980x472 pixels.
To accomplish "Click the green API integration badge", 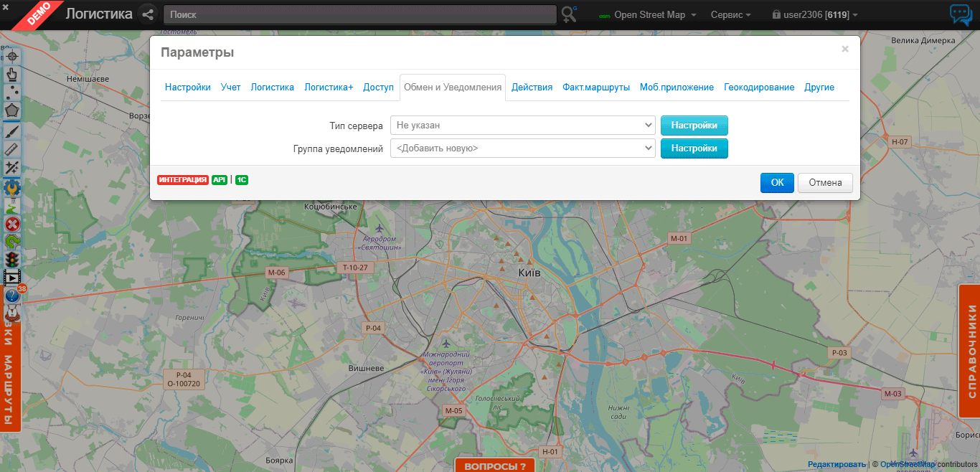I will 219,180.
